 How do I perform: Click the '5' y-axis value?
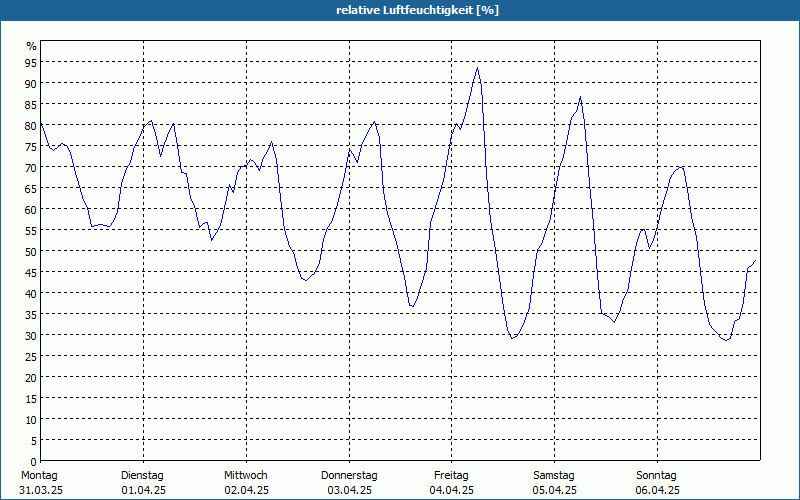pos(34,441)
